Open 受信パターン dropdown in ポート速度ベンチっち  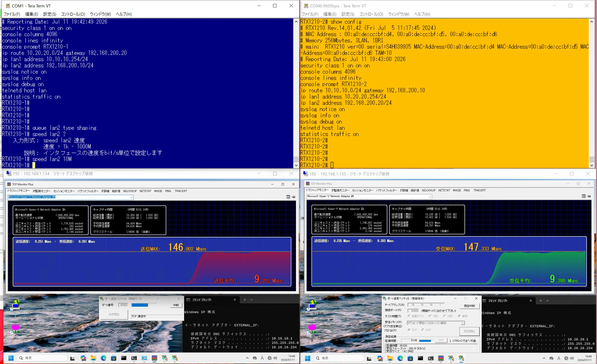[462, 323]
